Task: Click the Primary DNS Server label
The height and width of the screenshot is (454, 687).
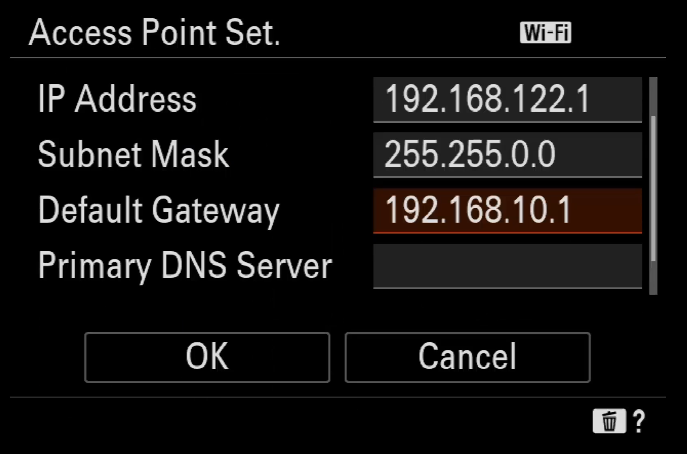Action: point(185,266)
